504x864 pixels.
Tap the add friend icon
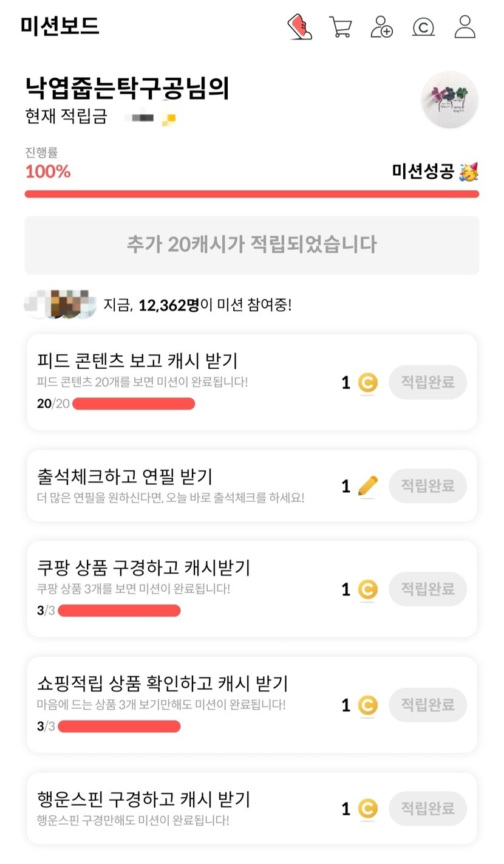[x=381, y=27]
